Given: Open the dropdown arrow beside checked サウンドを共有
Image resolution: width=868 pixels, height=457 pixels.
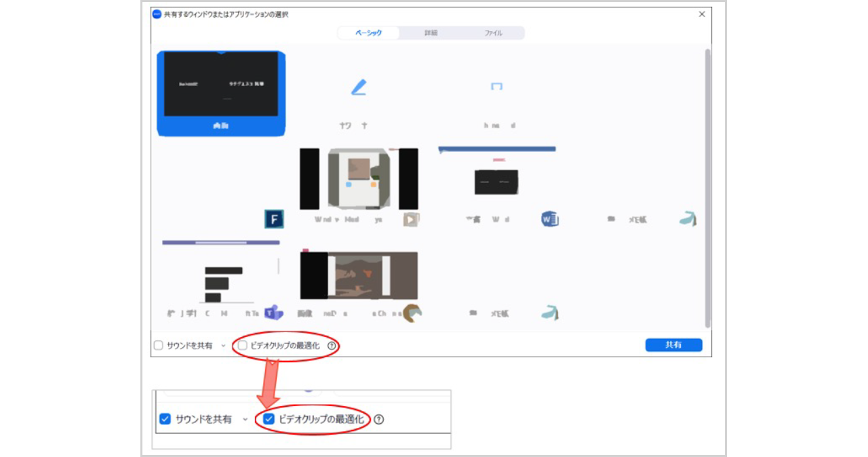Looking at the screenshot, I should [245, 420].
